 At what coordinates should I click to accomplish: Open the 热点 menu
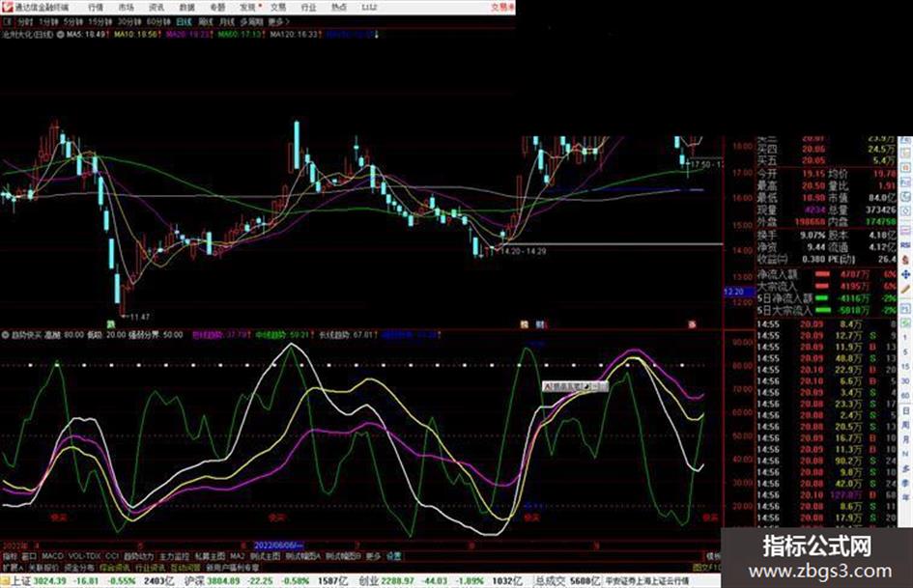(x=339, y=7)
